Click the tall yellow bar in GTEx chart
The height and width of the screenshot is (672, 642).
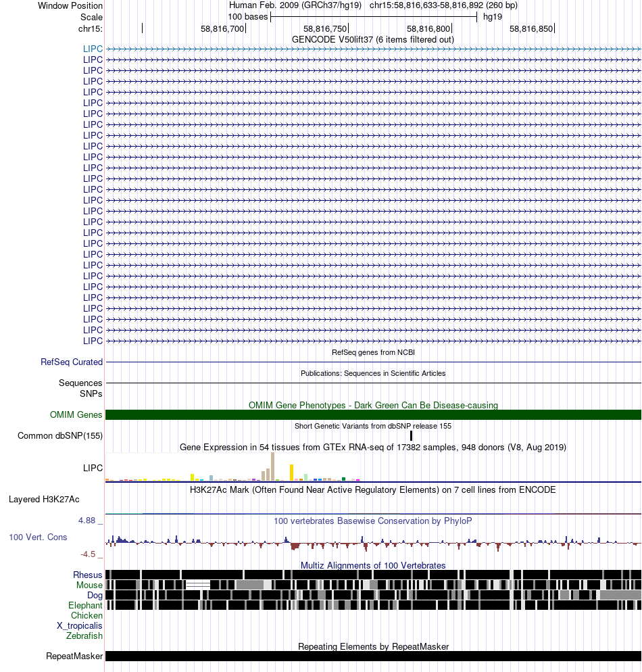292,473
